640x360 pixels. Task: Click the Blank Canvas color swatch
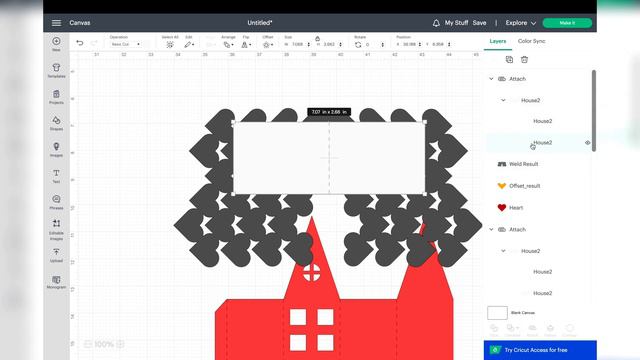click(497, 313)
